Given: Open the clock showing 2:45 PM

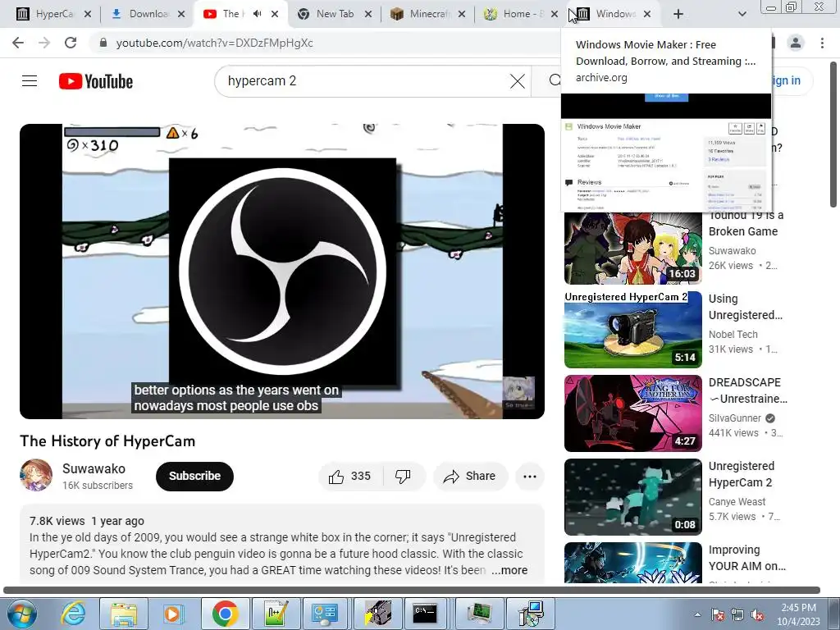Looking at the screenshot, I should [799, 614].
